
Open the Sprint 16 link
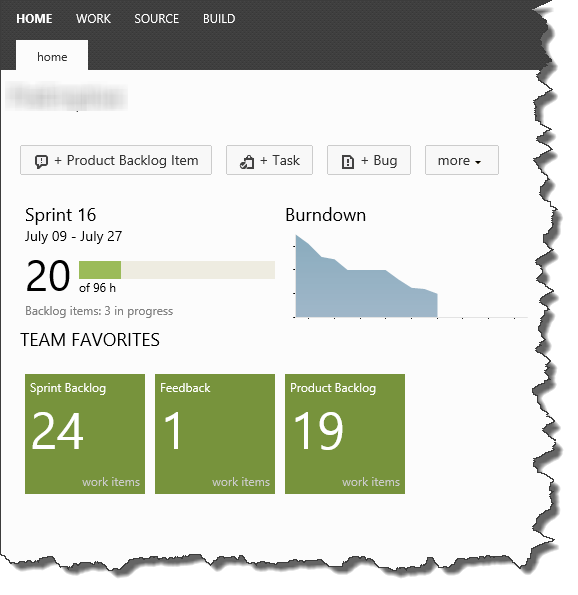pyautogui.click(x=61, y=215)
